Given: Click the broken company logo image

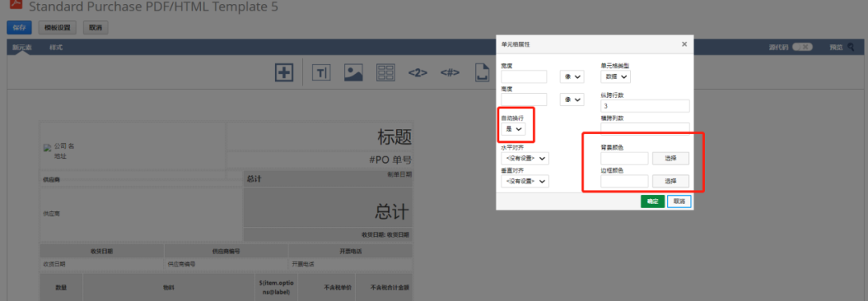Looking at the screenshot, I should click(47, 147).
